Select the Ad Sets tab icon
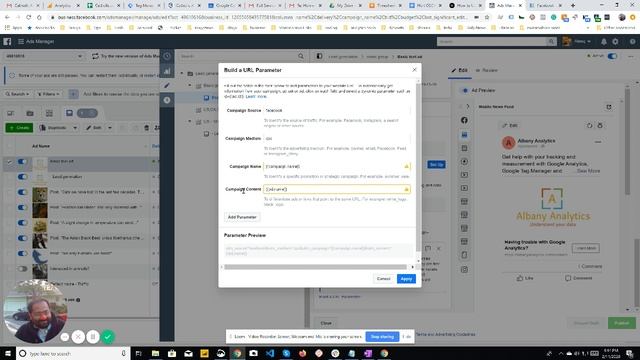640x360 pixels. pos(49,113)
